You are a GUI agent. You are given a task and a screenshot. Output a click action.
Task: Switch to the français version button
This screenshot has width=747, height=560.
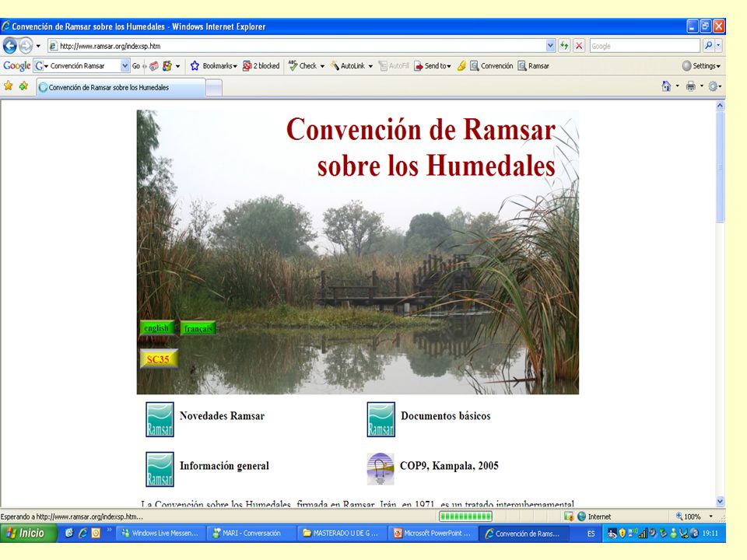(x=198, y=328)
